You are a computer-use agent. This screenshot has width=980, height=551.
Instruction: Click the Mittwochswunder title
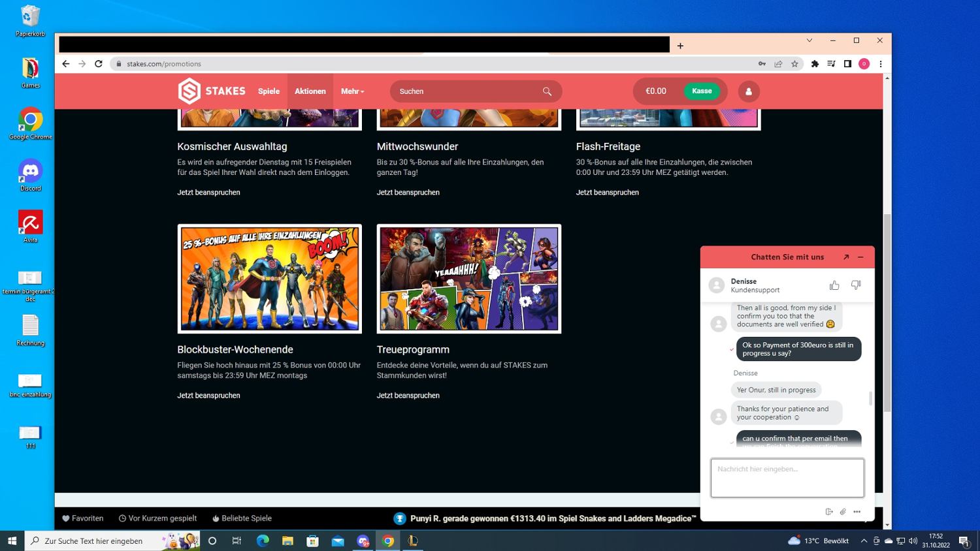[417, 147]
